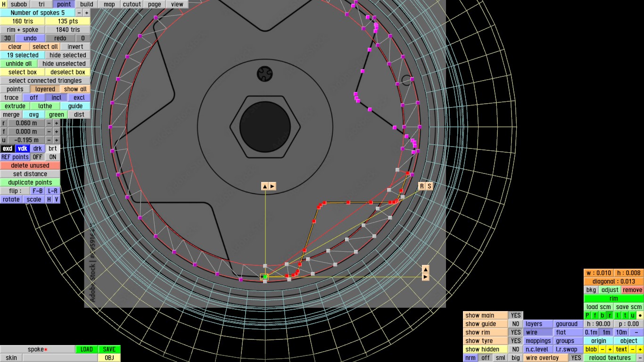Click the up arrow handle at right axis end
Viewport: 644px width, 362px height.
[x=426, y=269]
